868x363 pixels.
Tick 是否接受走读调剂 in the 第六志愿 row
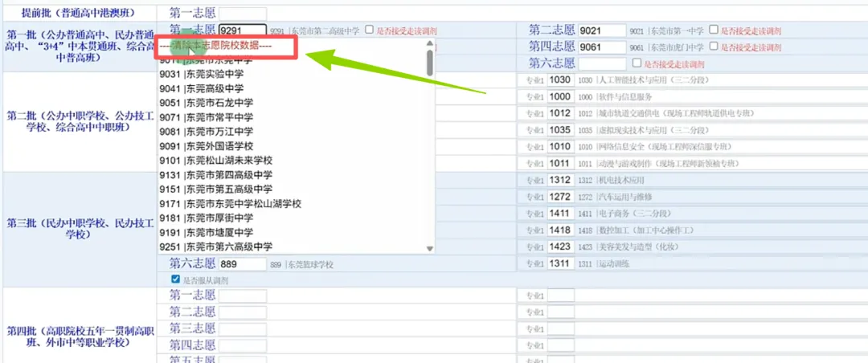[x=637, y=63]
